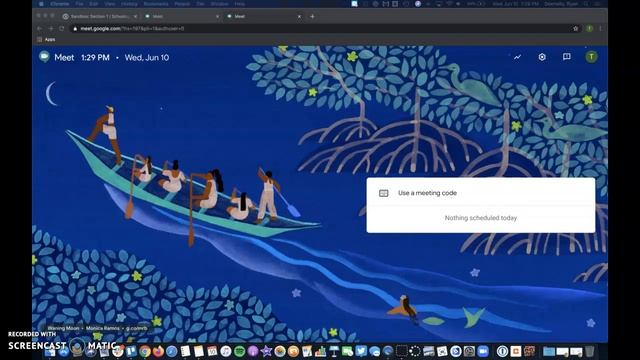This screenshot has width=640, height=360.
Task: Open the Trash in the dock
Action: click(x=590, y=351)
